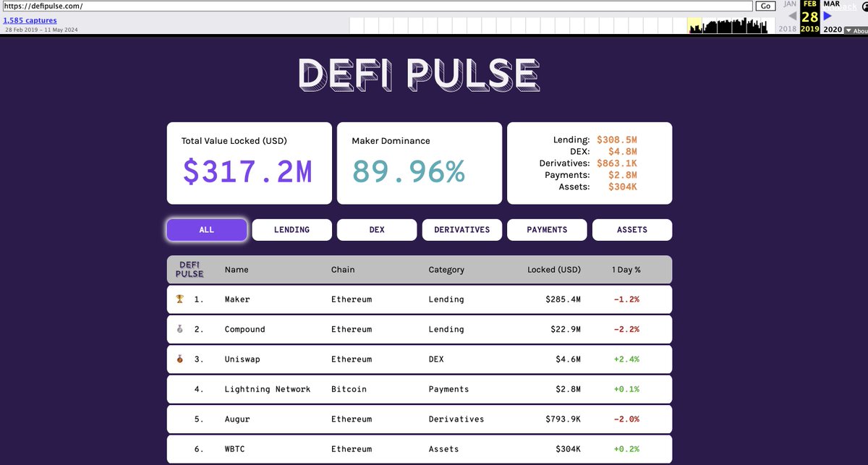Click the Go button
This screenshot has width=868, height=465.
[x=765, y=6]
